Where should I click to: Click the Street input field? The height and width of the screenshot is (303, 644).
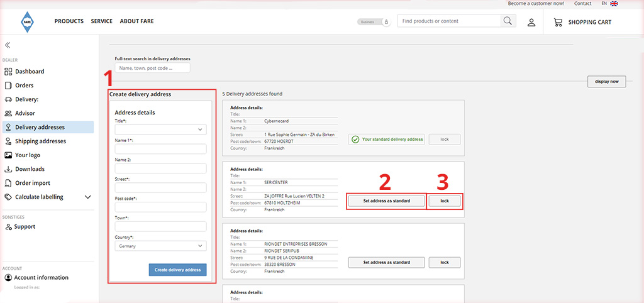[160, 187]
